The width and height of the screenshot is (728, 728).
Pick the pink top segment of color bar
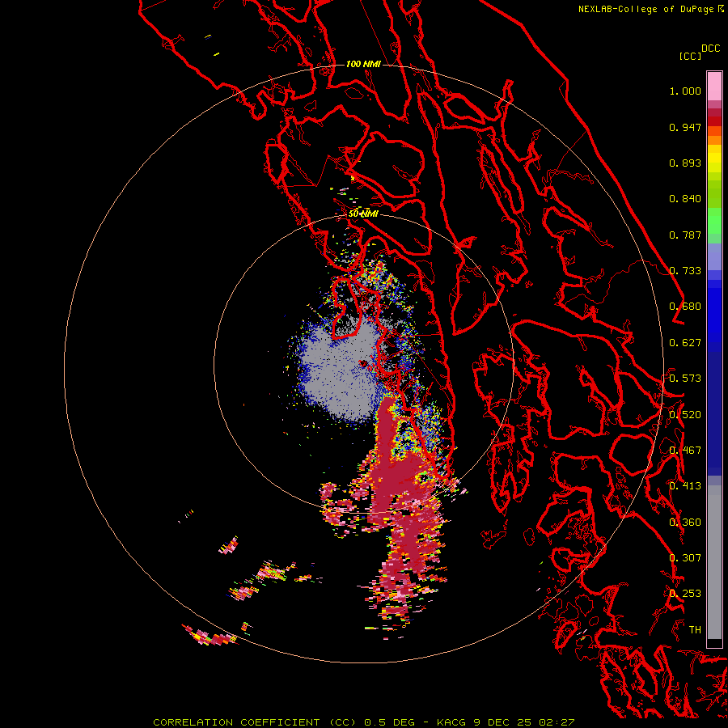714,86
